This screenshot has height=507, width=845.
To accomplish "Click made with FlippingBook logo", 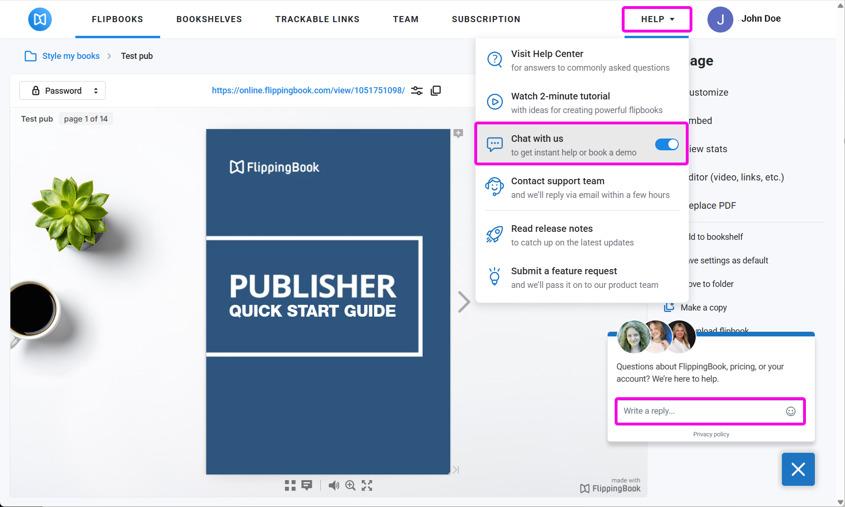I will 610,485.
